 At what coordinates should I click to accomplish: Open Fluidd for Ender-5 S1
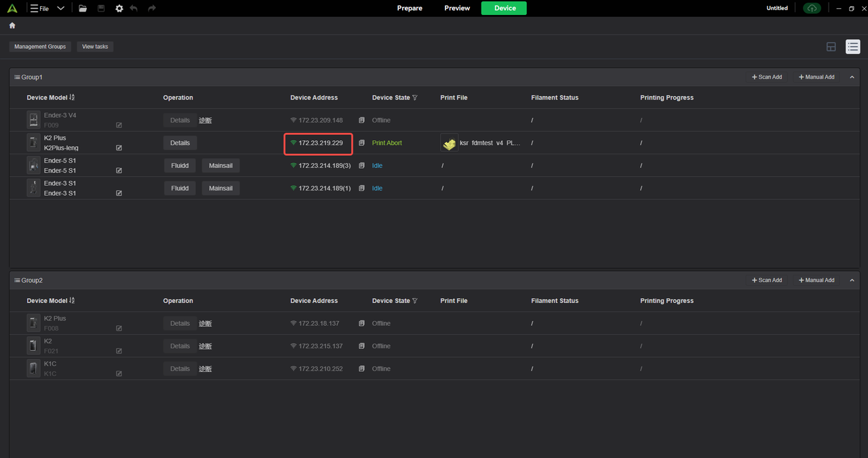pyautogui.click(x=180, y=165)
